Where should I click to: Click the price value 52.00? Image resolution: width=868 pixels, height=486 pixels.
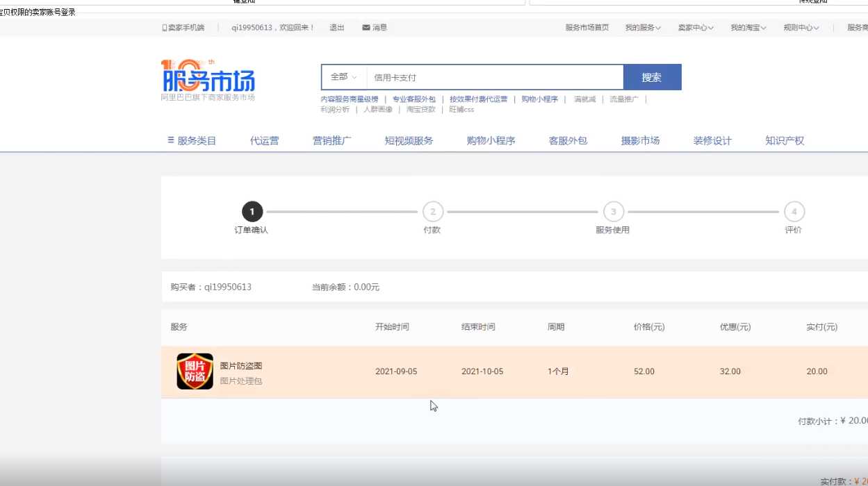coord(644,371)
